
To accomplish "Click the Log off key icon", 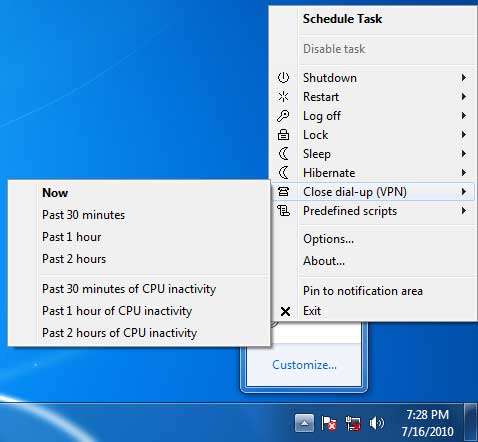I will coord(283,116).
